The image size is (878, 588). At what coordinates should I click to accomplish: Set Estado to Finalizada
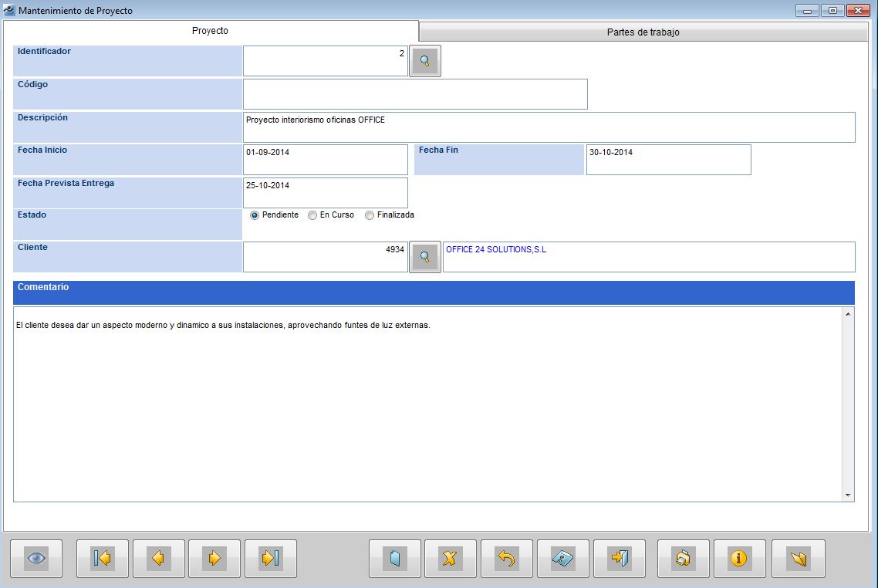pos(370,215)
